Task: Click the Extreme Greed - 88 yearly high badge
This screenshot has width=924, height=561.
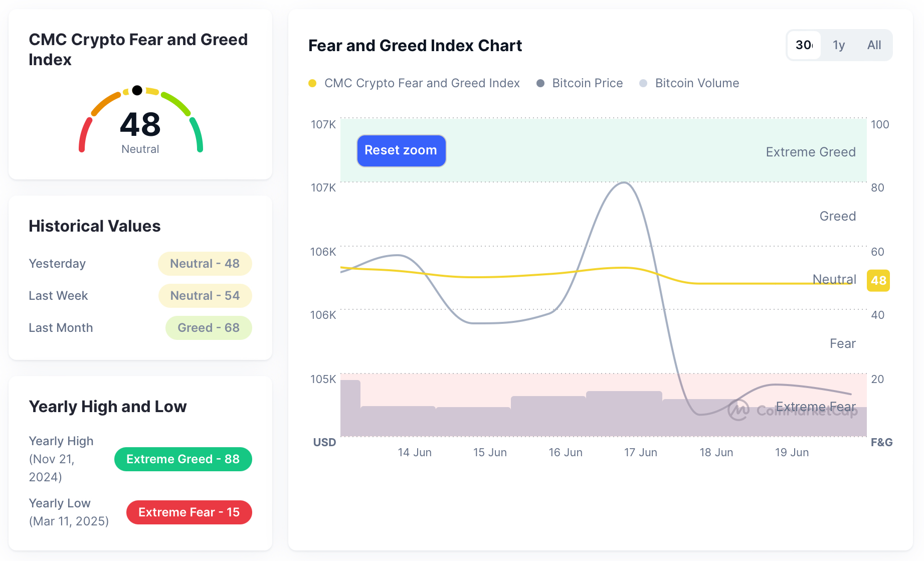Action: click(183, 459)
